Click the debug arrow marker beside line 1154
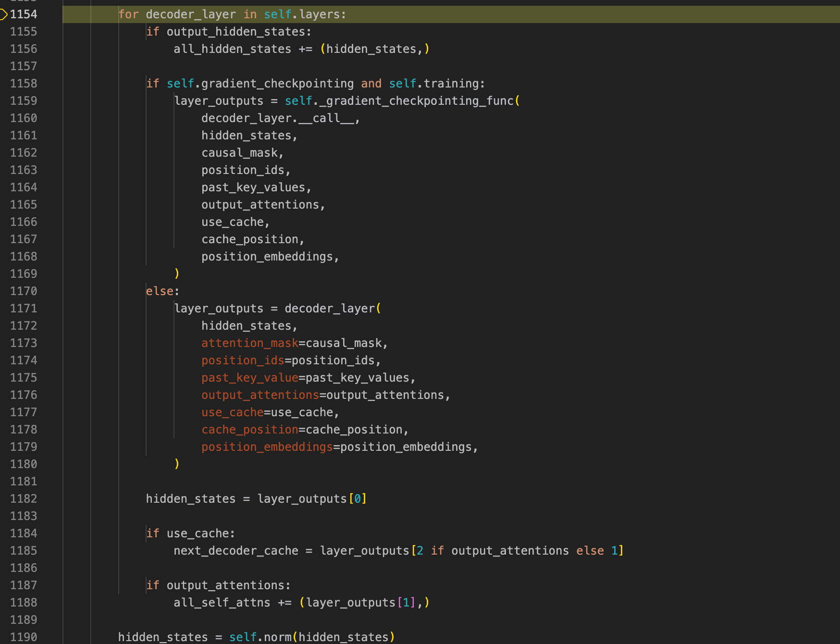The height and width of the screenshot is (644, 840). click(4, 14)
